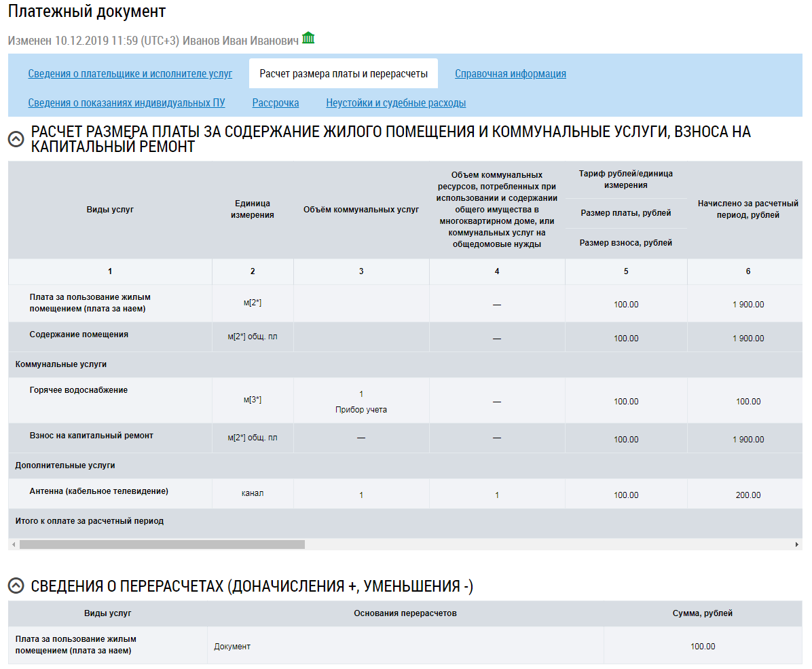812x669 pixels.
Task: Click the bank building icon beside Иванов Иван Иванович
Action: tap(308, 38)
